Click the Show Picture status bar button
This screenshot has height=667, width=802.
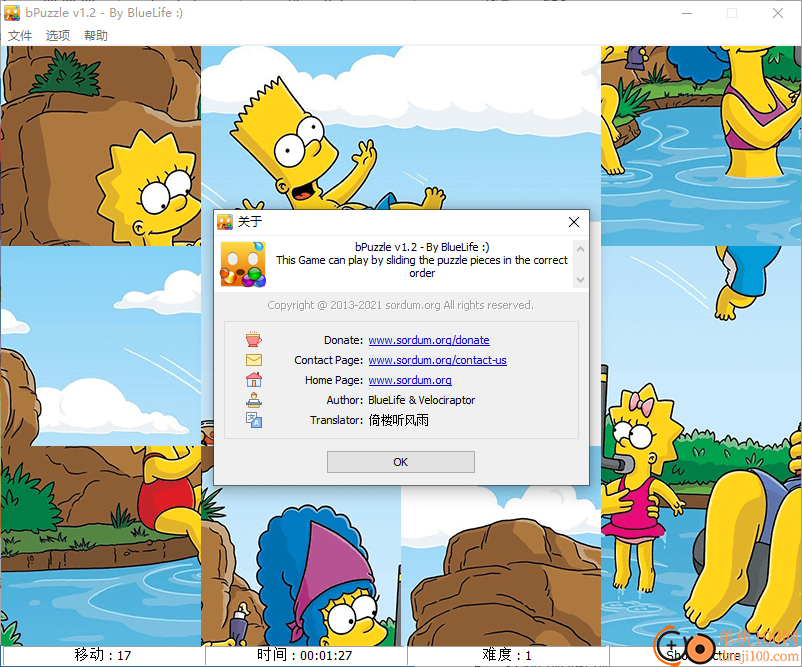[x=704, y=655]
